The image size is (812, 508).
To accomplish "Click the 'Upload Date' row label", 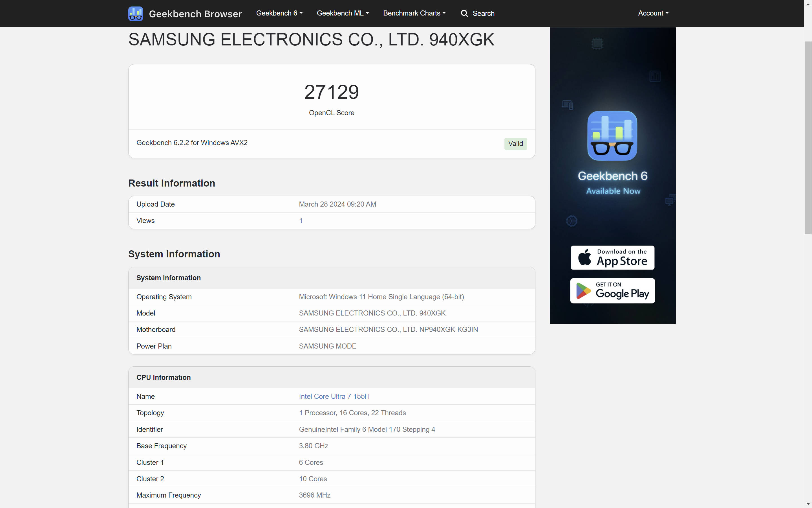I will (x=155, y=204).
